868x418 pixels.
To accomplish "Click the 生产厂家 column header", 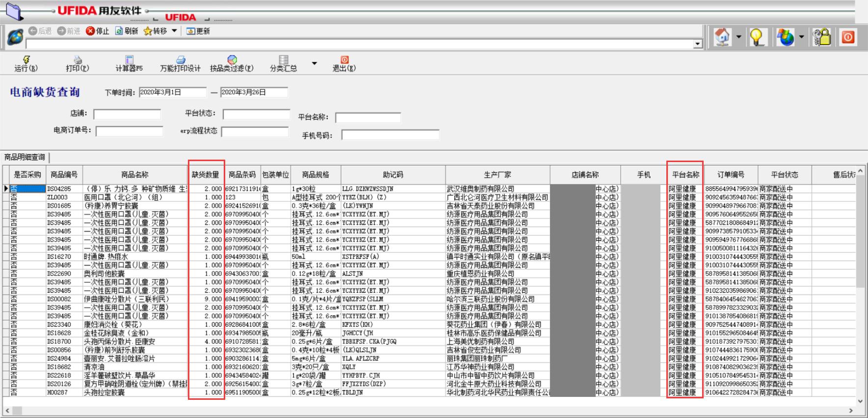I will point(498,175).
